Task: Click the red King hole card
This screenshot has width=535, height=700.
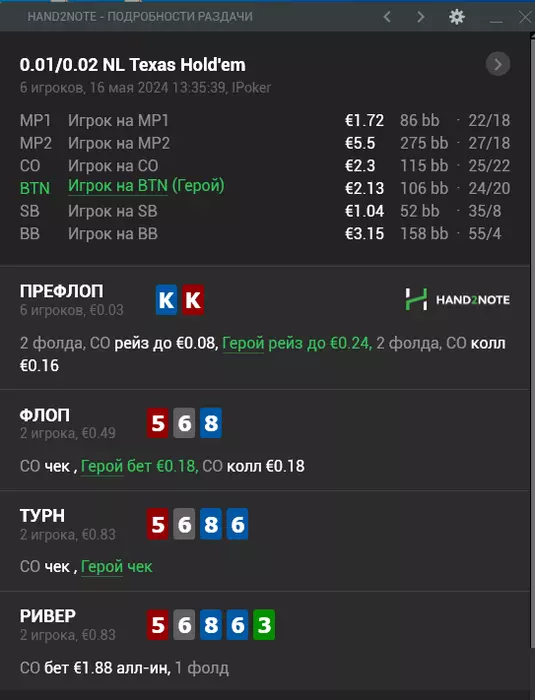Action: [193, 300]
